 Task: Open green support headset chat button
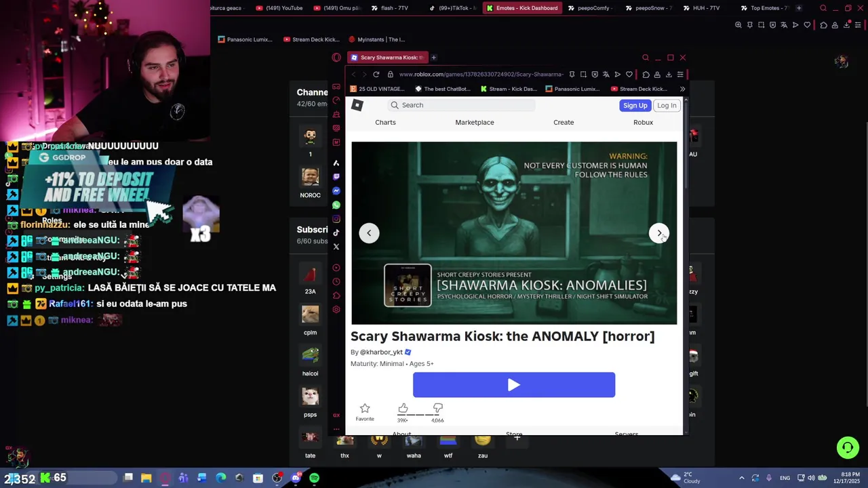(x=848, y=447)
